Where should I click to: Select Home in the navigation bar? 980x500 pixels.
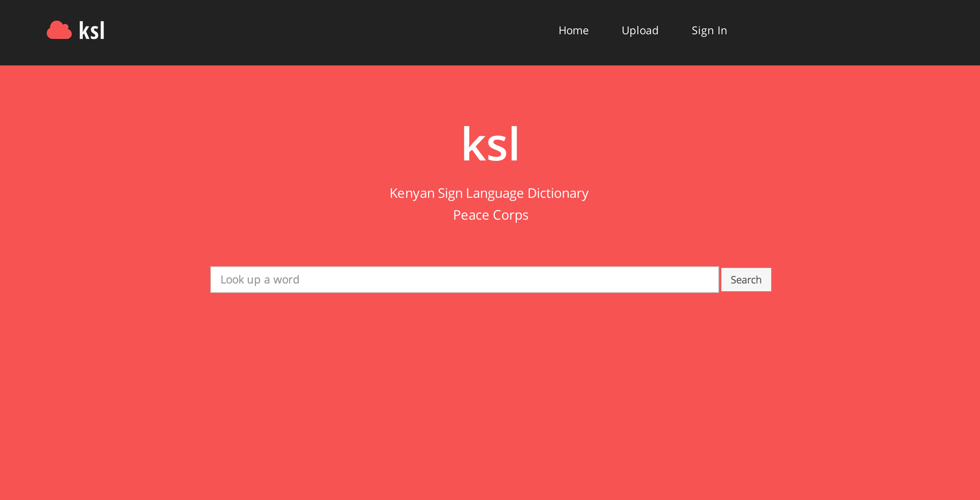(573, 30)
